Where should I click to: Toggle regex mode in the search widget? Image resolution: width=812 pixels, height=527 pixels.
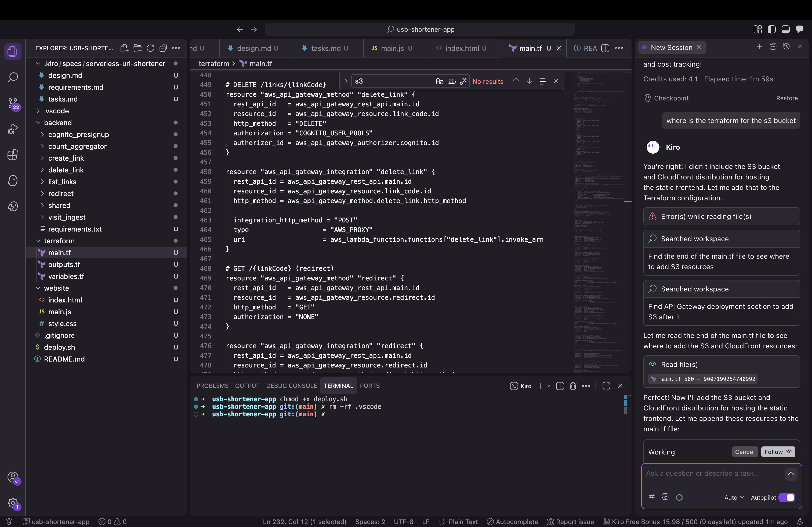click(464, 81)
